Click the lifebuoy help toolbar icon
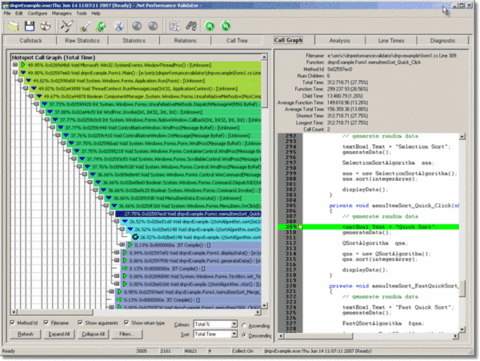 46,26
